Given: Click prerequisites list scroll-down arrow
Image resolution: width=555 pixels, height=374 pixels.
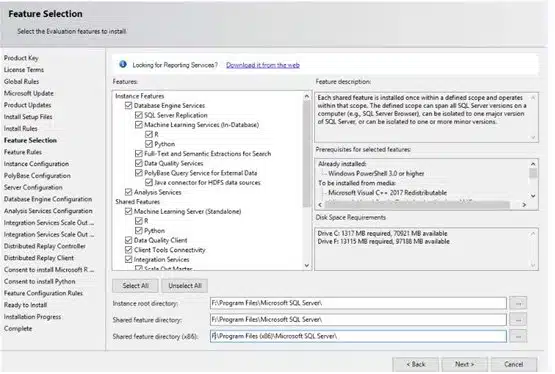Looking at the screenshot, I should point(533,196).
